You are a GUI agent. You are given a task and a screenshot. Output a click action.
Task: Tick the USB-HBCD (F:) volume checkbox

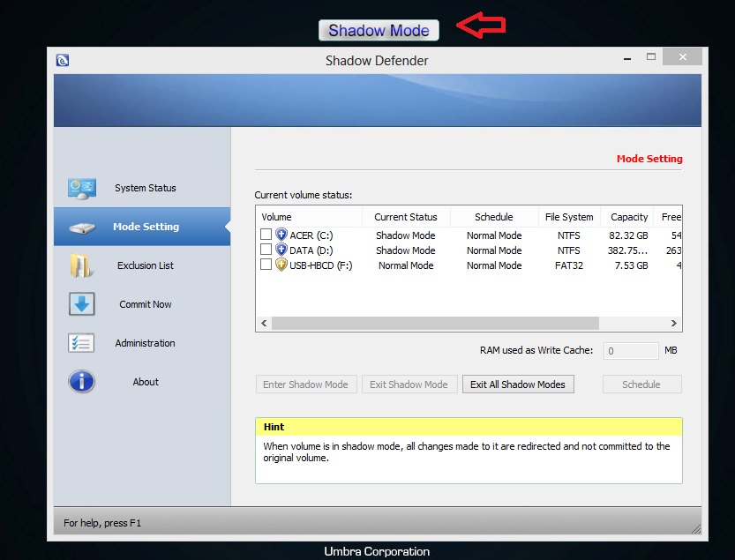[x=266, y=265]
